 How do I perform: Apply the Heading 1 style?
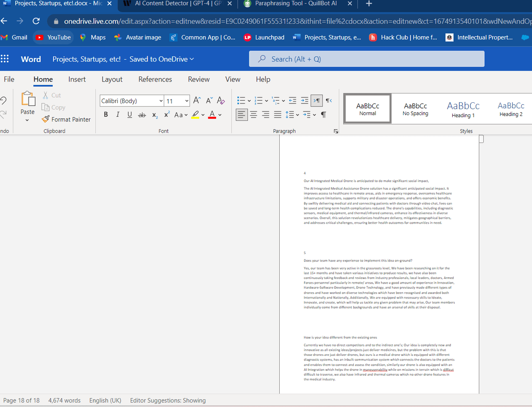point(463,109)
